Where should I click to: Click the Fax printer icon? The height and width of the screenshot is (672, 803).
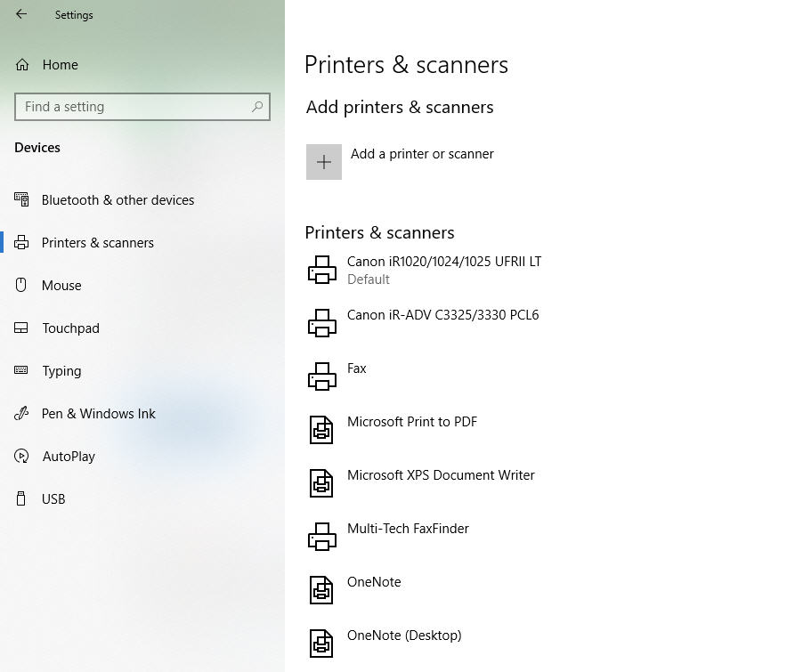coord(322,376)
